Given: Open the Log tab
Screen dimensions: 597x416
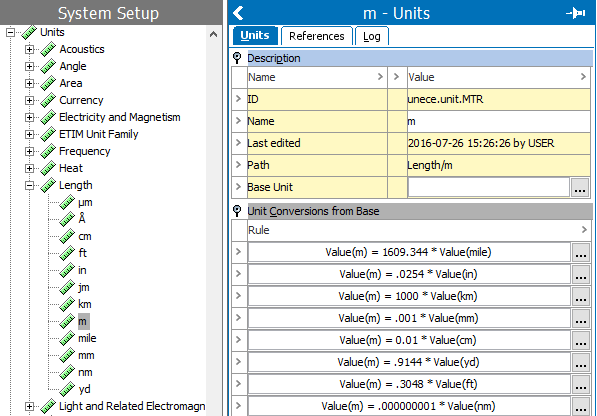Looking at the screenshot, I should [x=372, y=36].
